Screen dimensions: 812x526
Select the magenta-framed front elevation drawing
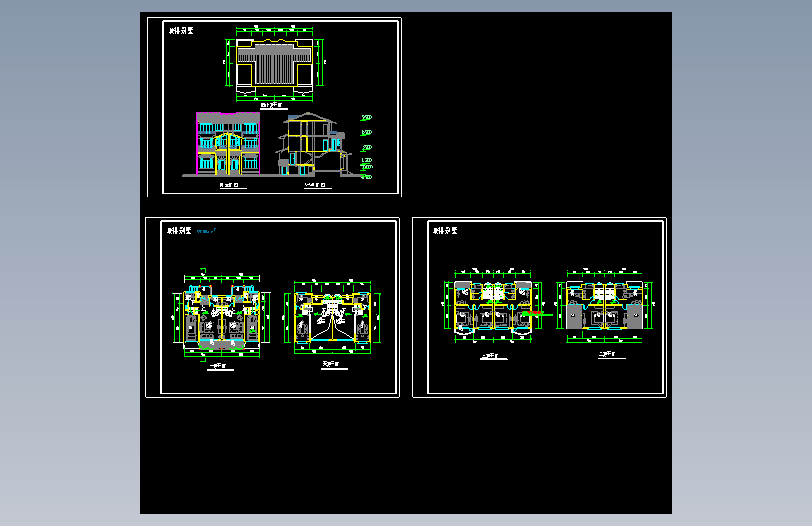pyautogui.click(x=228, y=143)
